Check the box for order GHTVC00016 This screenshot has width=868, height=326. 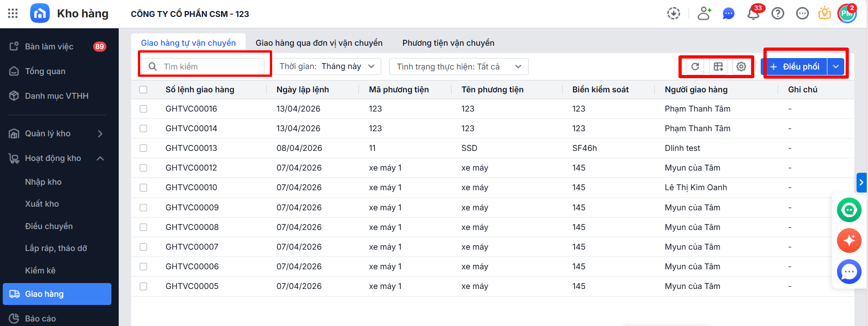[143, 109]
